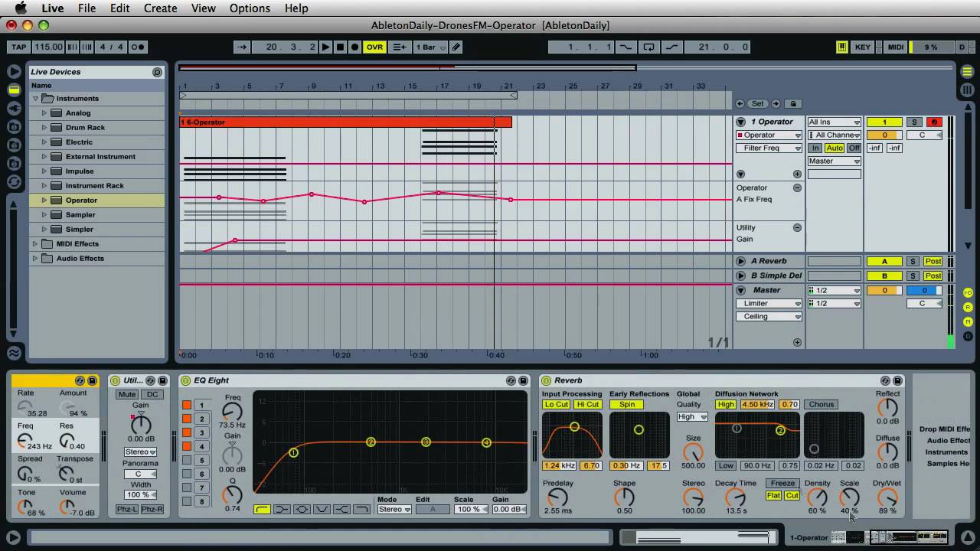Set monitor to Off

854,148
